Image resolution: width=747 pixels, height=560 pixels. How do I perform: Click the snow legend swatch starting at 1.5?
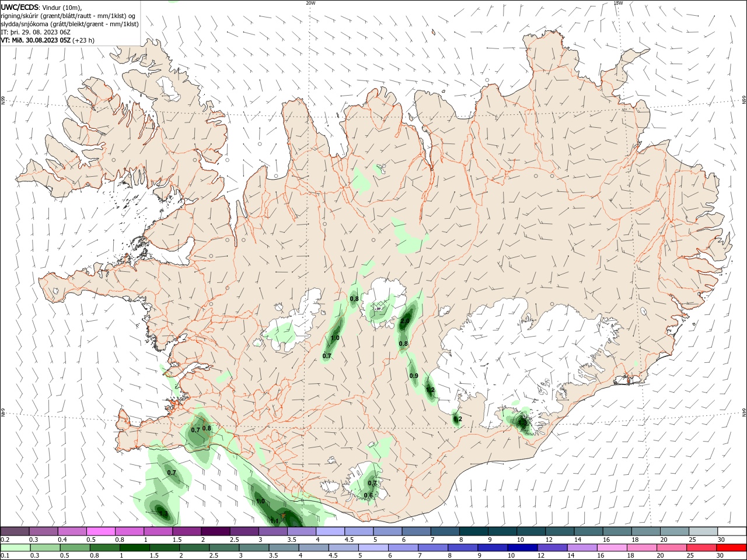[x=187, y=531]
